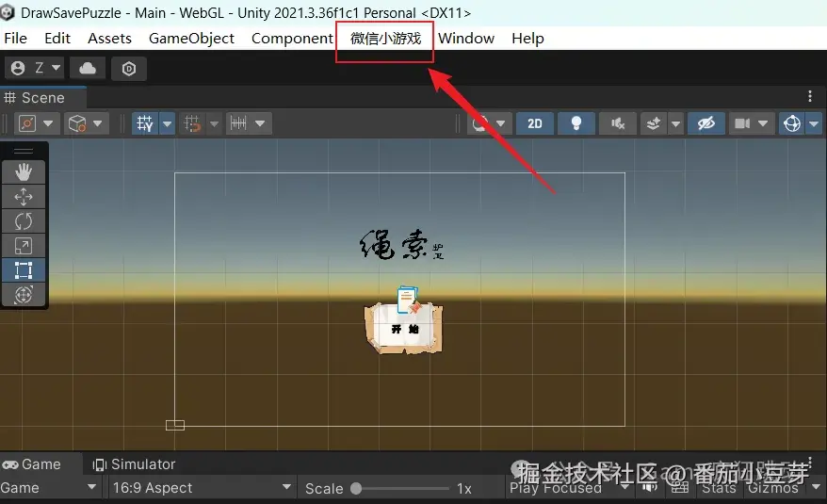
Task: Open the Edit menu
Action: tap(57, 39)
